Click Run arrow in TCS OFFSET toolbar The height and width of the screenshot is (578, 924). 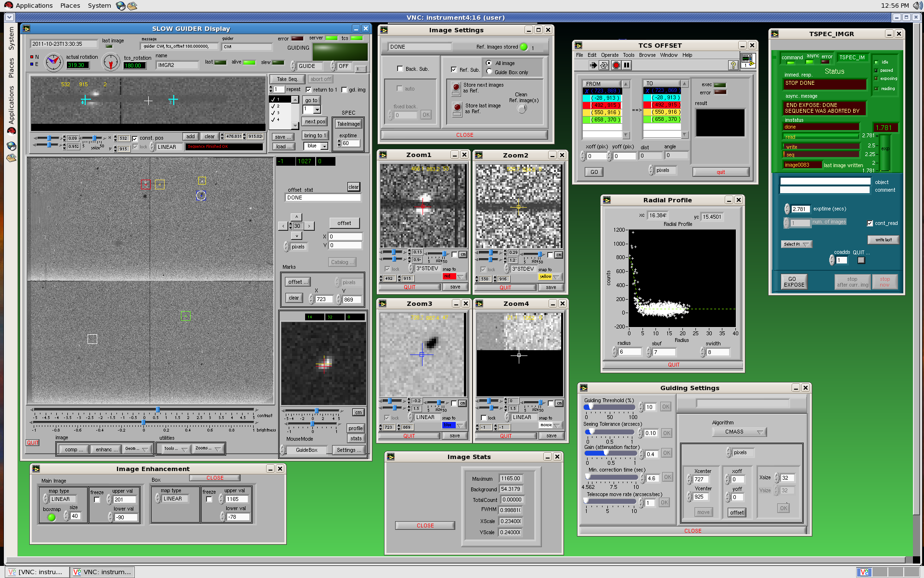(593, 65)
